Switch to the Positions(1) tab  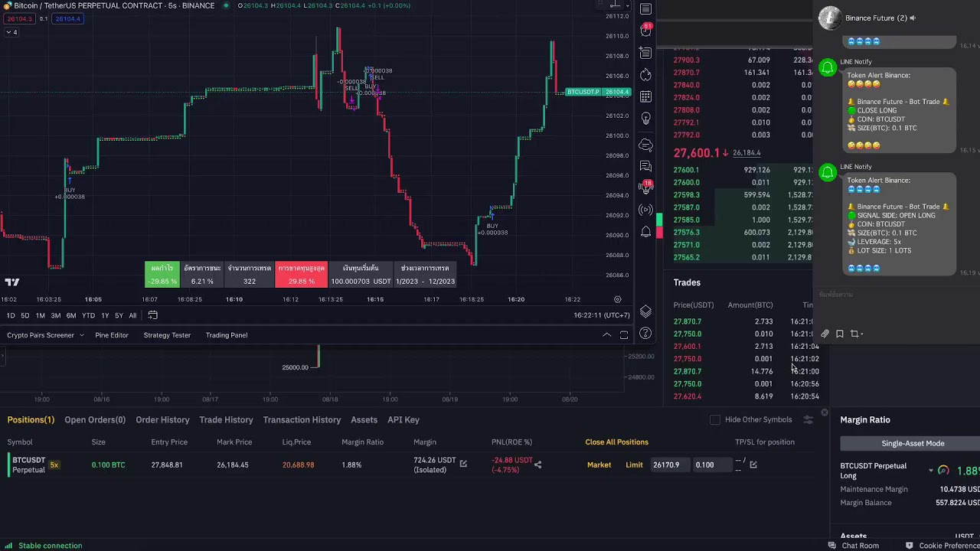coord(31,419)
